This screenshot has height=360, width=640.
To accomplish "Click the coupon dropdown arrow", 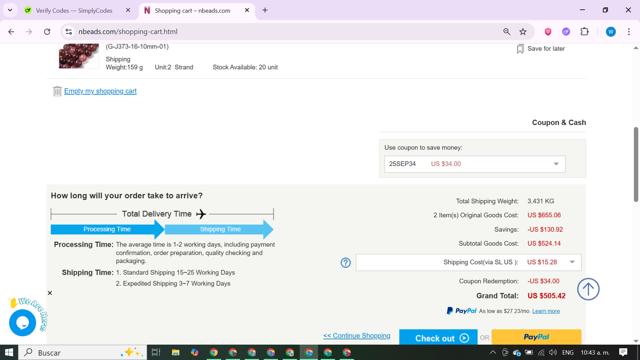I will pyautogui.click(x=556, y=164).
